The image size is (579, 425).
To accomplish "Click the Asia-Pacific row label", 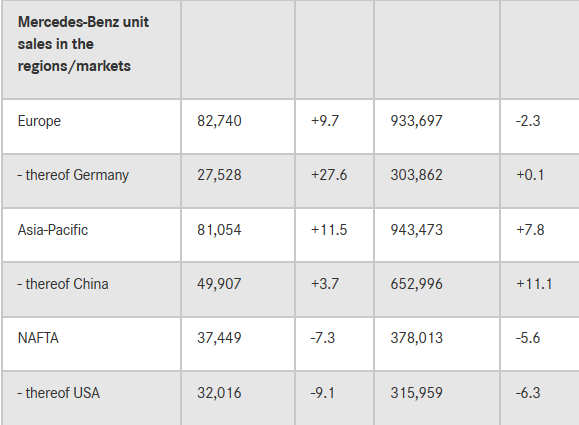I will [x=53, y=230].
